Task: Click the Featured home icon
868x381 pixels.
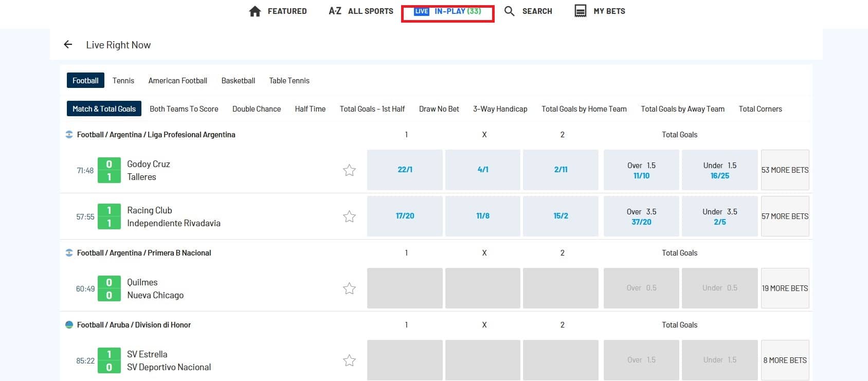Action: point(255,11)
